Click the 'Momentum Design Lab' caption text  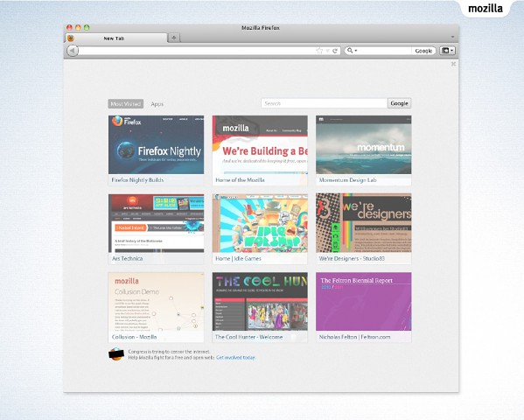click(347, 180)
